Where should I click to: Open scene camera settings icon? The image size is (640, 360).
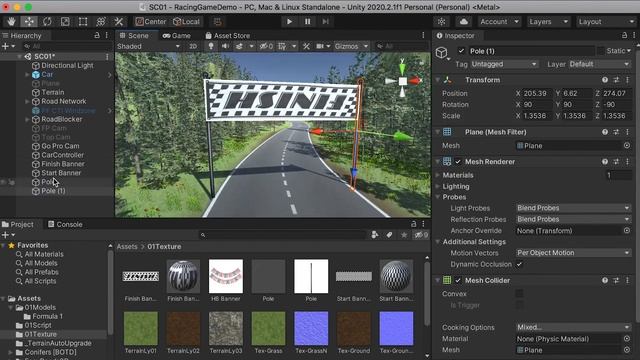[x=320, y=47]
